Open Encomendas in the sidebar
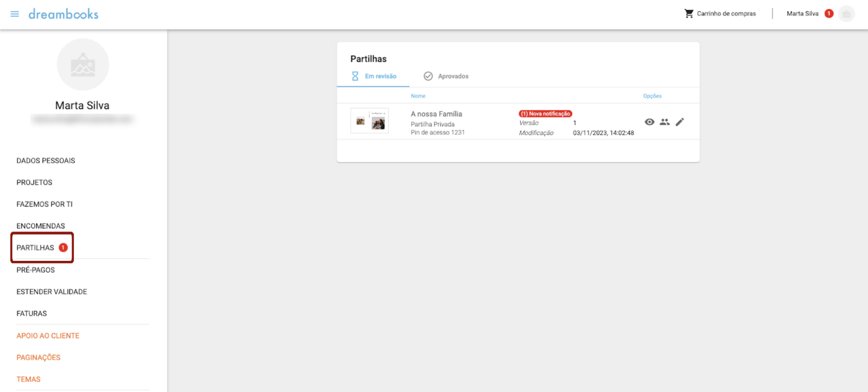This screenshot has width=868, height=392. tap(41, 226)
